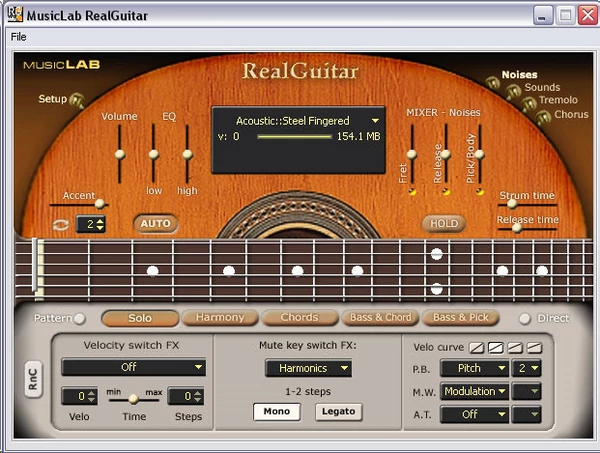Switch to Bass & Chord mode
Screen dimensions: 600x453
[380, 318]
